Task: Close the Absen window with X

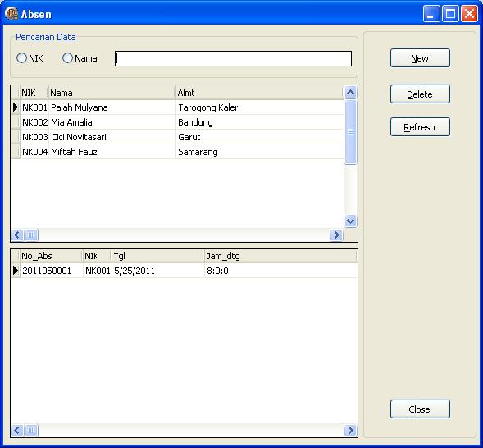Action: point(469,14)
